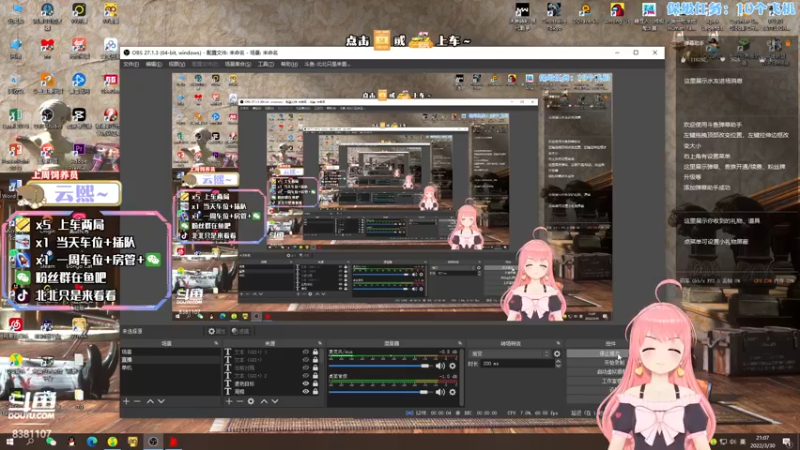Open the red app icon on the taskbar

point(173,442)
